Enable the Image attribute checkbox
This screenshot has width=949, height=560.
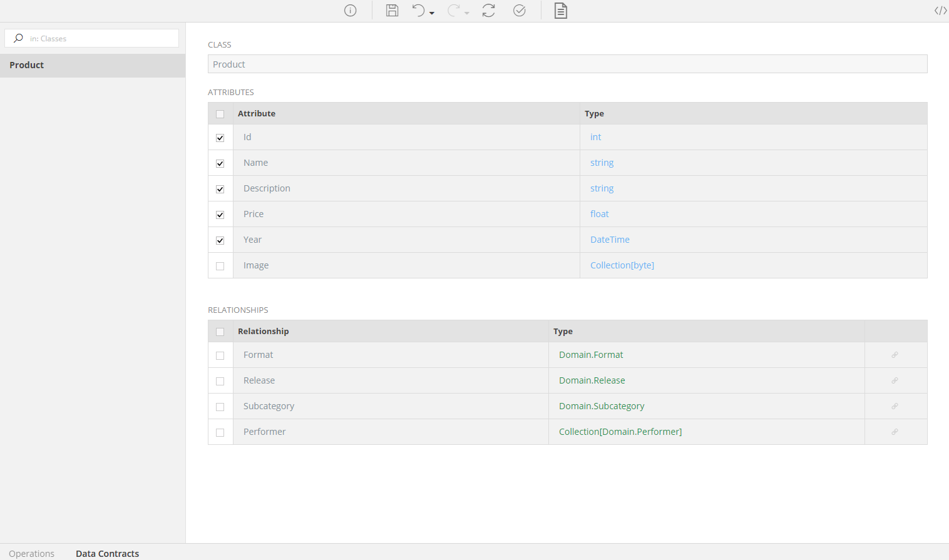pyautogui.click(x=220, y=266)
